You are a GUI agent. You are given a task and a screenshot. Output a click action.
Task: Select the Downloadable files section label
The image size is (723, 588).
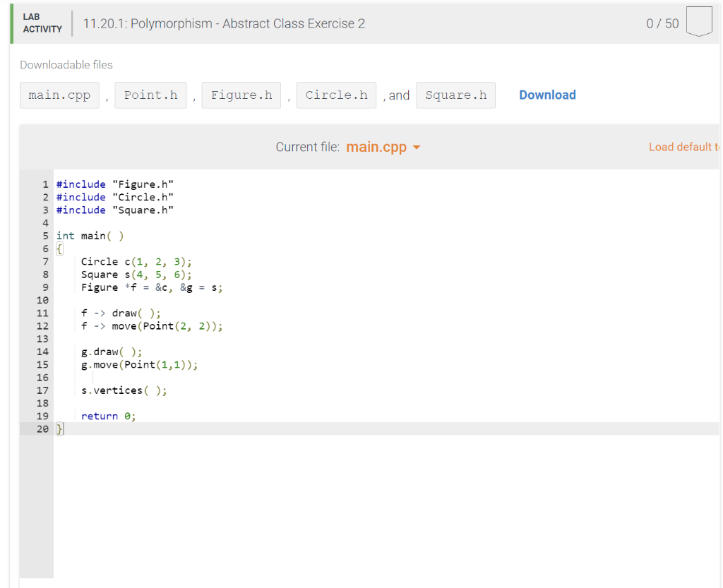click(66, 64)
